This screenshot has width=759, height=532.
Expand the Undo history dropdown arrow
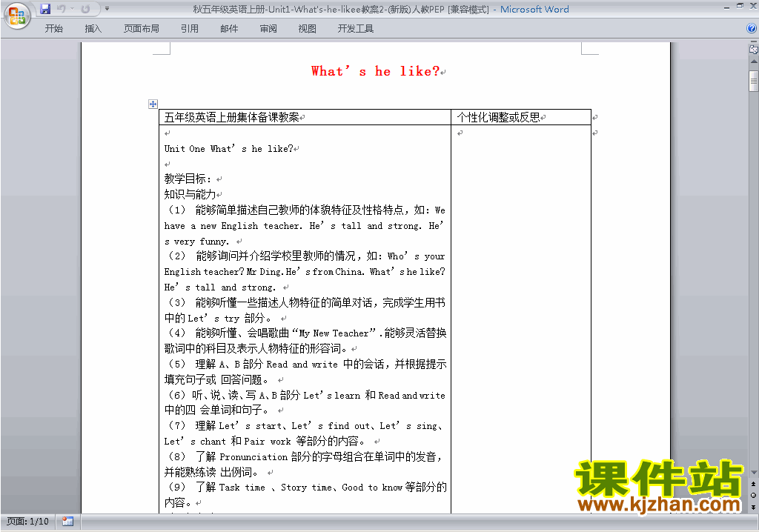(x=72, y=9)
